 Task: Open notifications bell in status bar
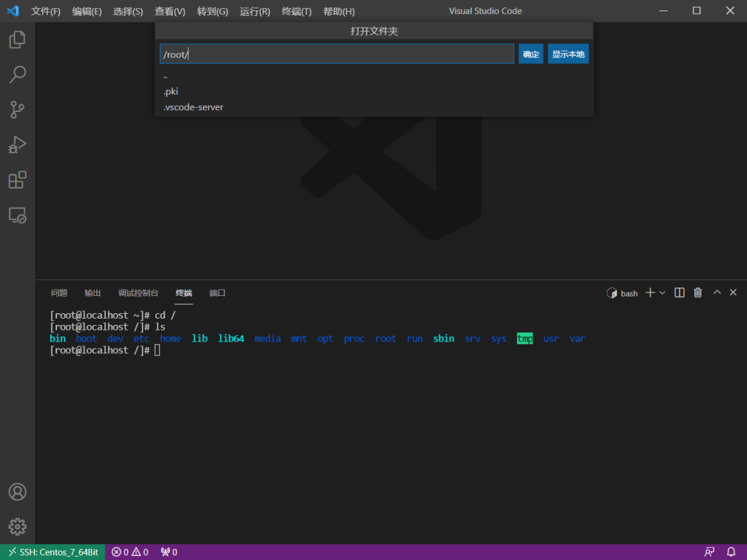(731, 552)
